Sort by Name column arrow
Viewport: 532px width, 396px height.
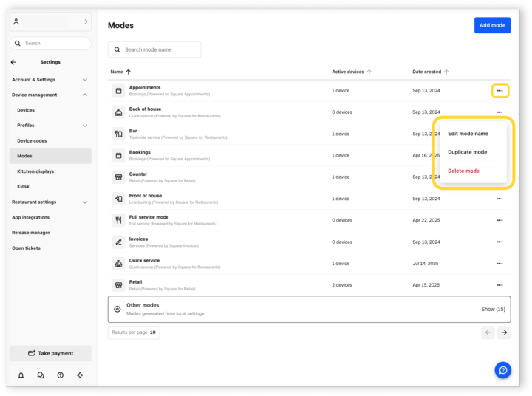pos(129,72)
